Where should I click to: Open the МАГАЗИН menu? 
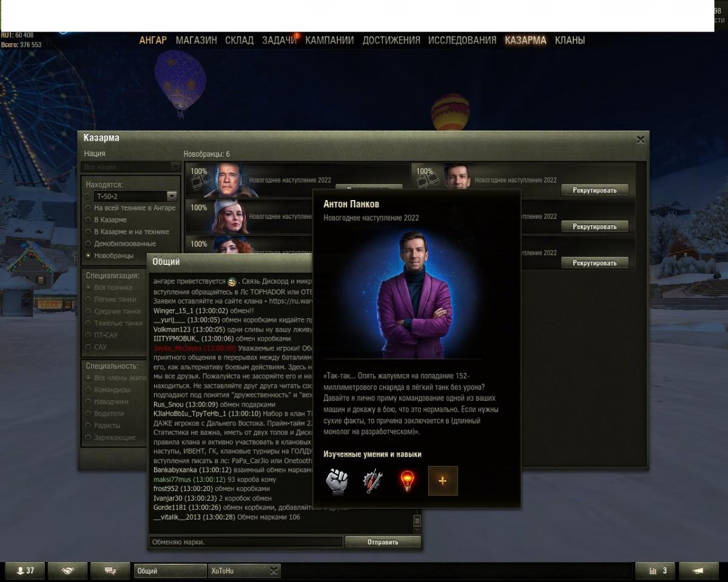pyautogui.click(x=196, y=41)
